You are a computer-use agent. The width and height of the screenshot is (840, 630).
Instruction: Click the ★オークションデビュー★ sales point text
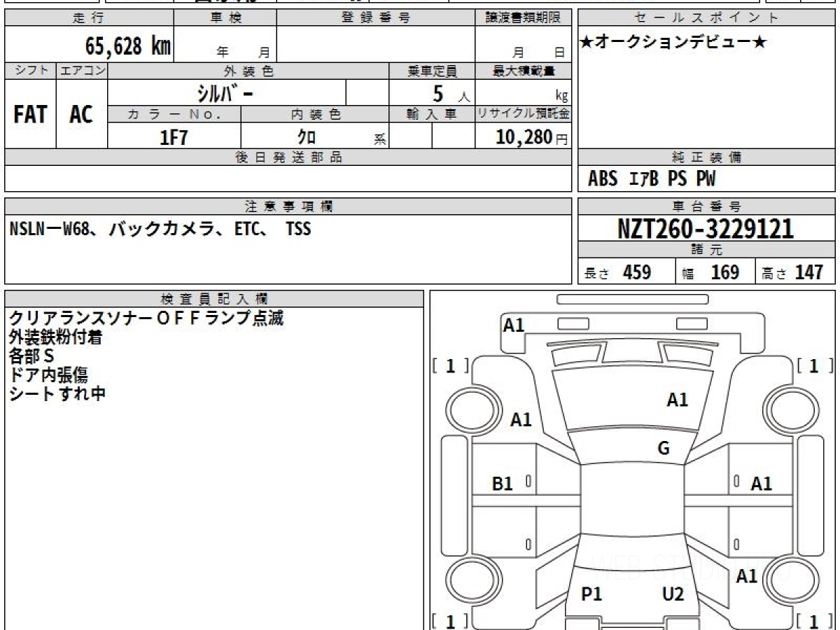pyautogui.click(x=673, y=43)
